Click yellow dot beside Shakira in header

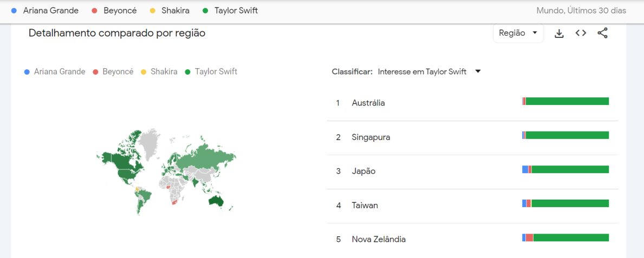[153, 11]
